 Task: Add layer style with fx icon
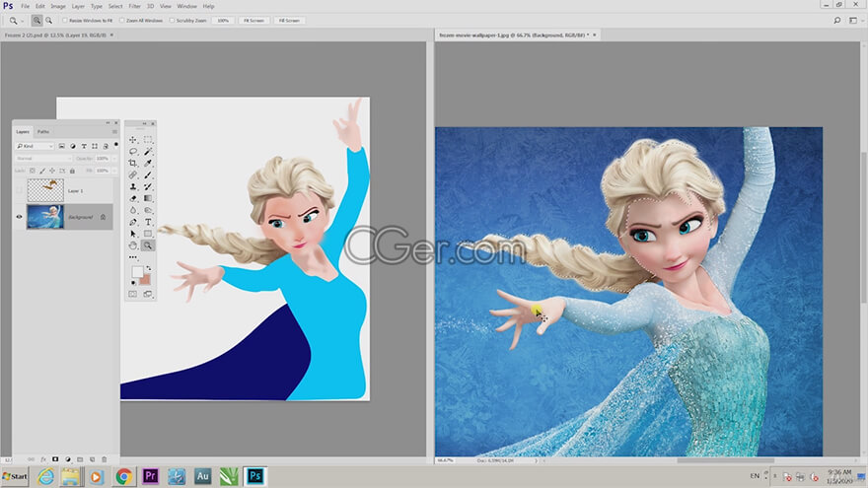point(43,459)
